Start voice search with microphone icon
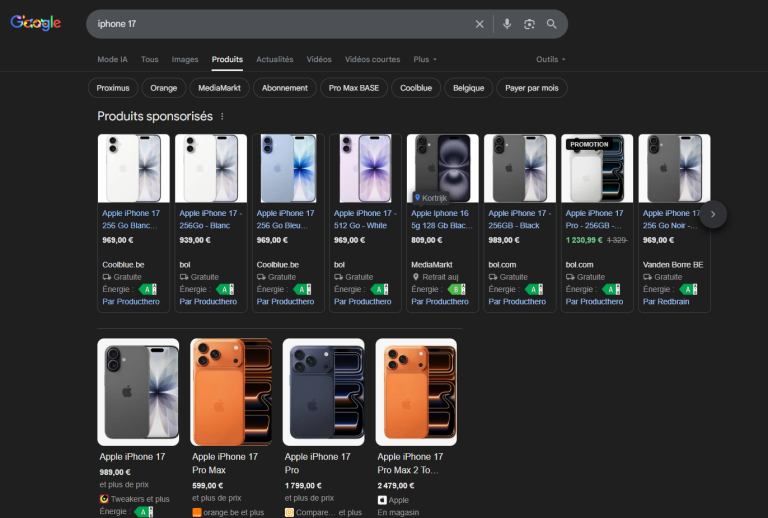The width and height of the screenshot is (768, 518). [507, 24]
